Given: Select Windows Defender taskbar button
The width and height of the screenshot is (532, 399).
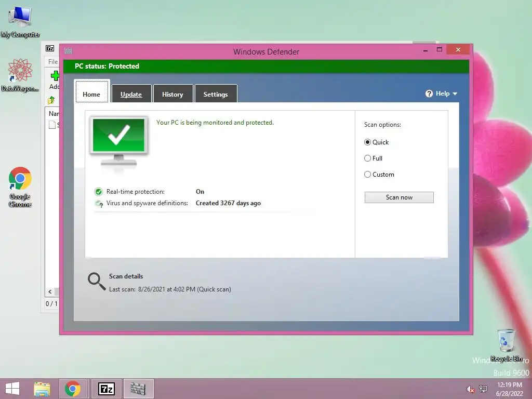Looking at the screenshot, I should [x=138, y=389].
